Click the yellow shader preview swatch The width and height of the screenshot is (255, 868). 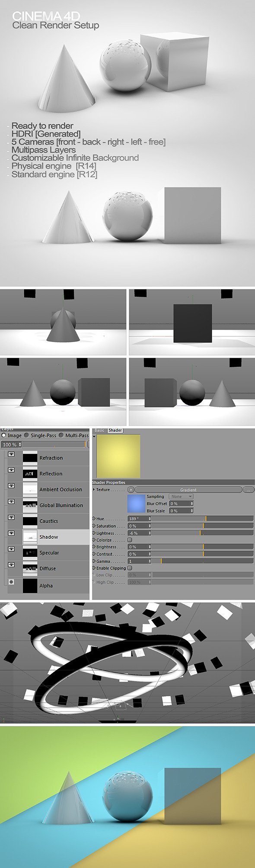pyautogui.click(x=118, y=456)
